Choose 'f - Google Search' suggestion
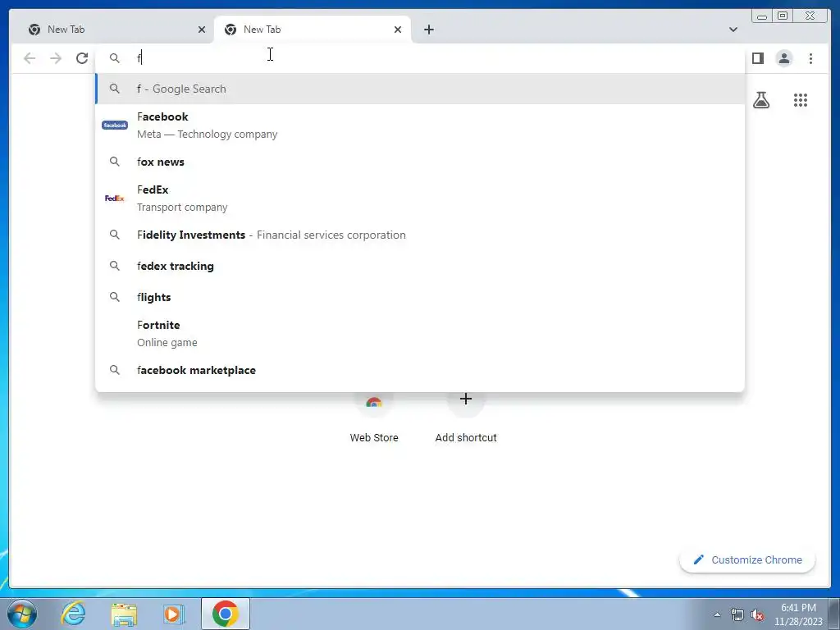840x630 pixels. 420,89
